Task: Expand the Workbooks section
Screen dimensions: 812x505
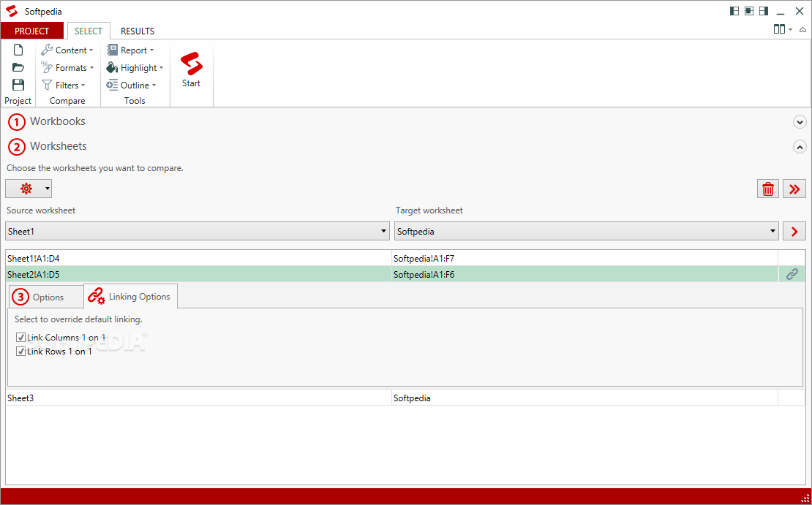Action: 800,122
